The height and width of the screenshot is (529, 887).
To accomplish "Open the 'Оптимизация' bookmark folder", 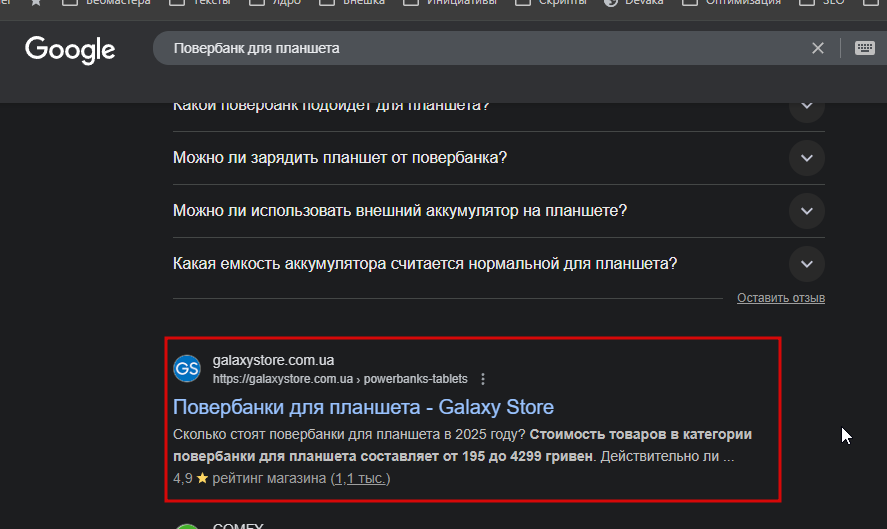I will 731,3.
